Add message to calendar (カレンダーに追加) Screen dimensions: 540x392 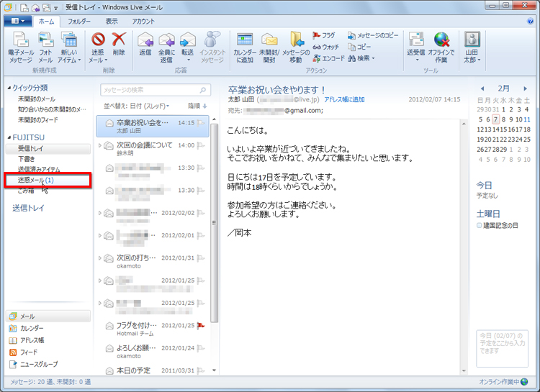pyautogui.click(x=245, y=47)
